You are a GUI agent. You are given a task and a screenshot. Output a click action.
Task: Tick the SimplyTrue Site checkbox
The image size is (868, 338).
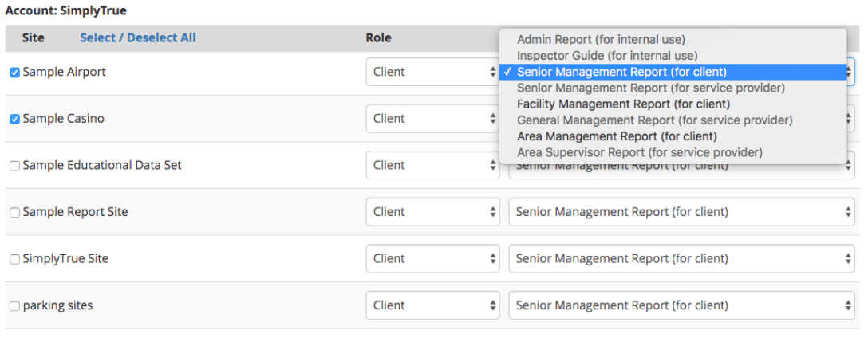[x=14, y=260]
